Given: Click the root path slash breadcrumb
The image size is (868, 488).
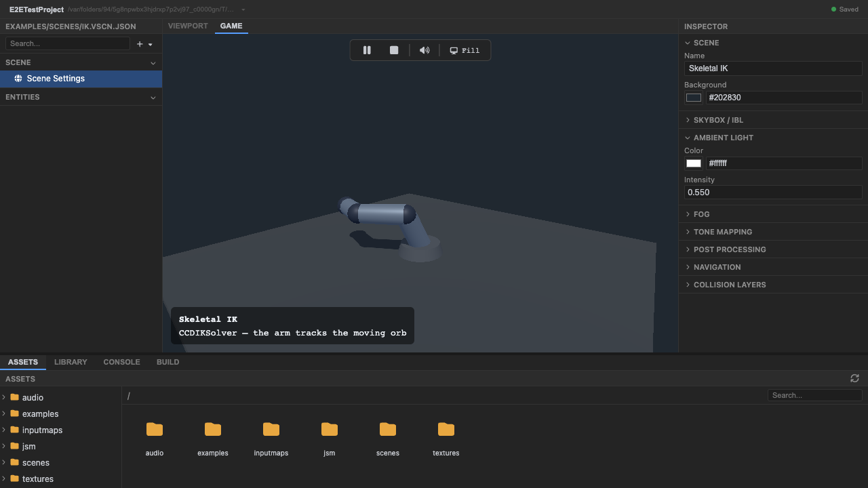Looking at the screenshot, I should [129, 396].
